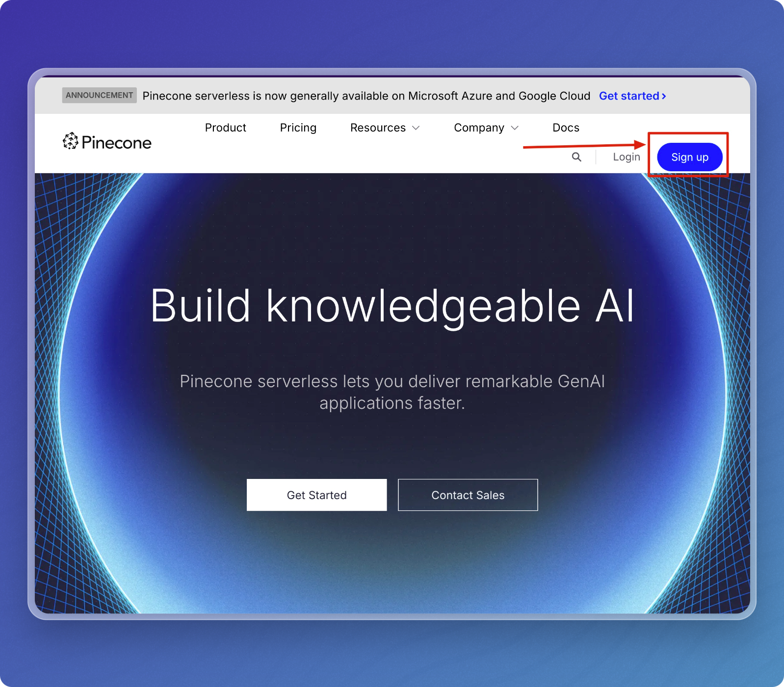Click the search magnifier icon

click(x=576, y=157)
